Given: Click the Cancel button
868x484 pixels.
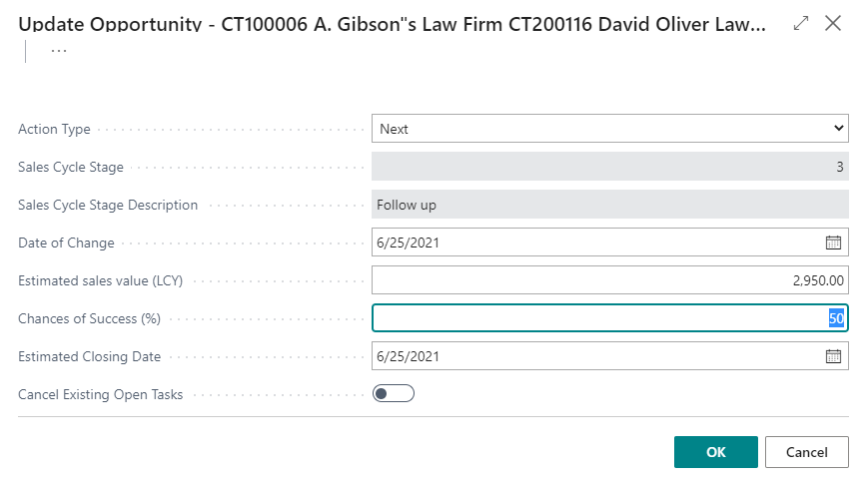Looking at the screenshot, I should [x=806, y=452].
